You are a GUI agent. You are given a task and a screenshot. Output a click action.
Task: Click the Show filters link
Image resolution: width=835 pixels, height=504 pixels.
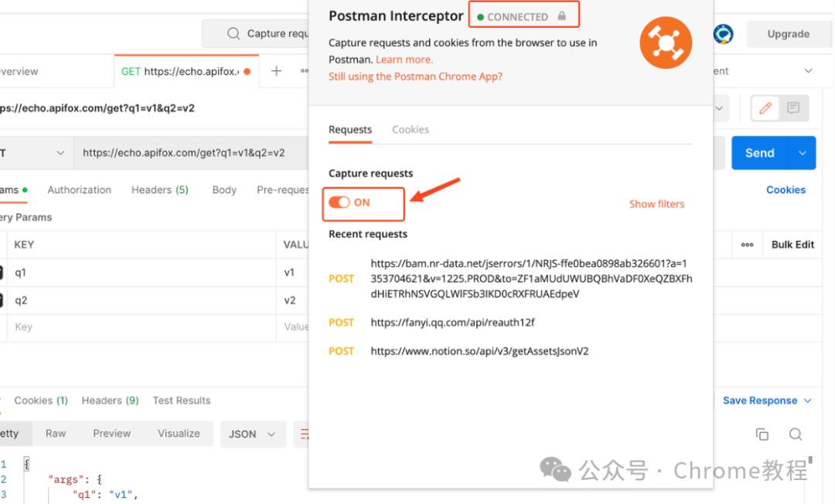[656, 204]
